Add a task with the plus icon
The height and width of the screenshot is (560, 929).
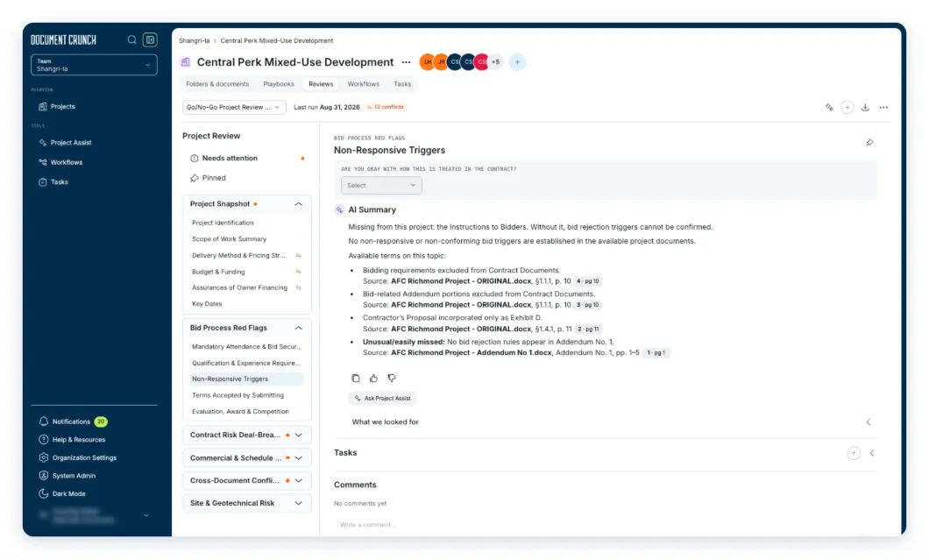point(853,453)
